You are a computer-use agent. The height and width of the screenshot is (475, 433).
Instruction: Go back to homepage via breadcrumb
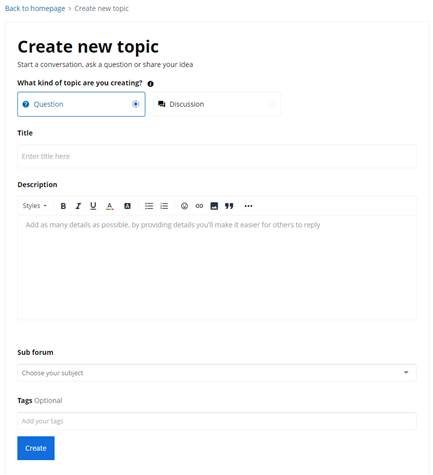35,9
